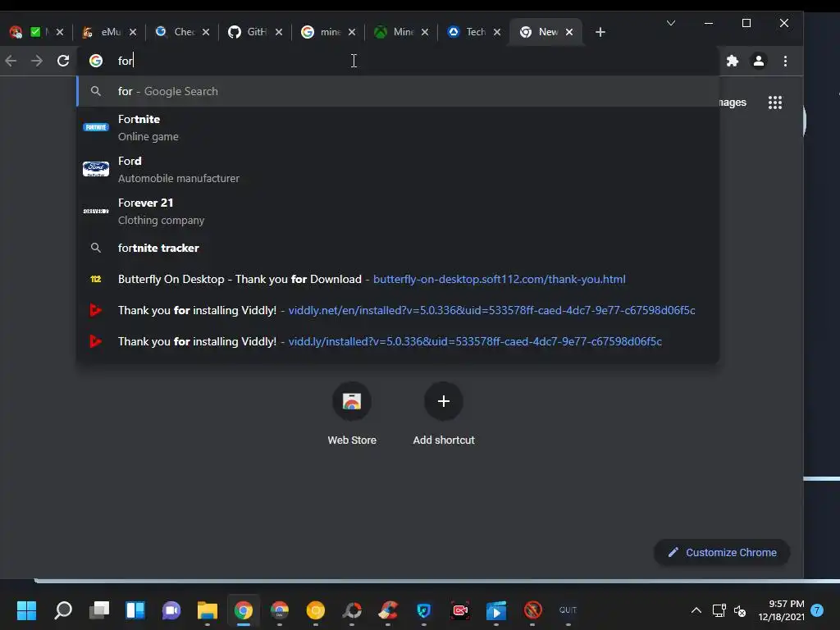
Task: Open the muted volume tray icon
Action: (740, 610)
